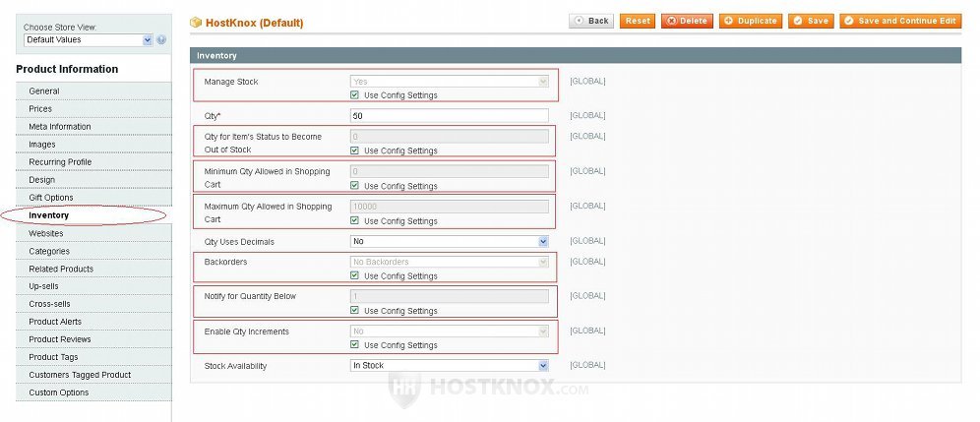Open the Qty Uses Decimals dropdown

point(450,241)
